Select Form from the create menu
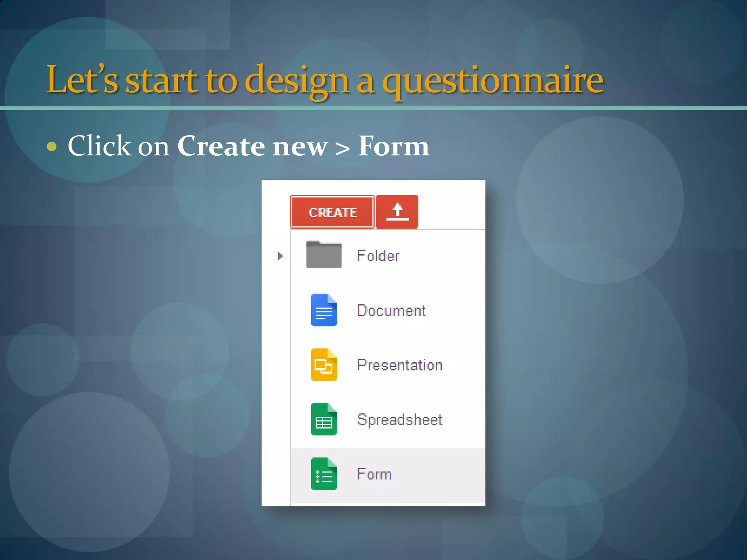This screenshot has width=747, height=560. coord(388,475)
